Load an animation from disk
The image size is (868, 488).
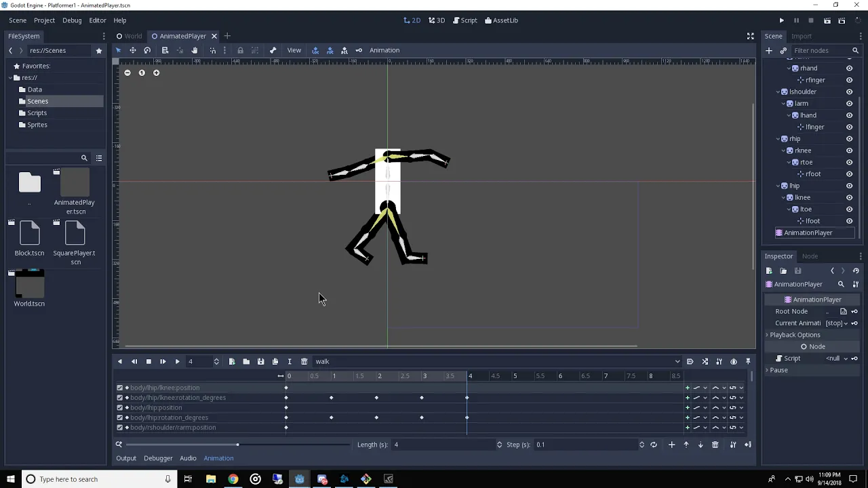click(x=246, y=361)
